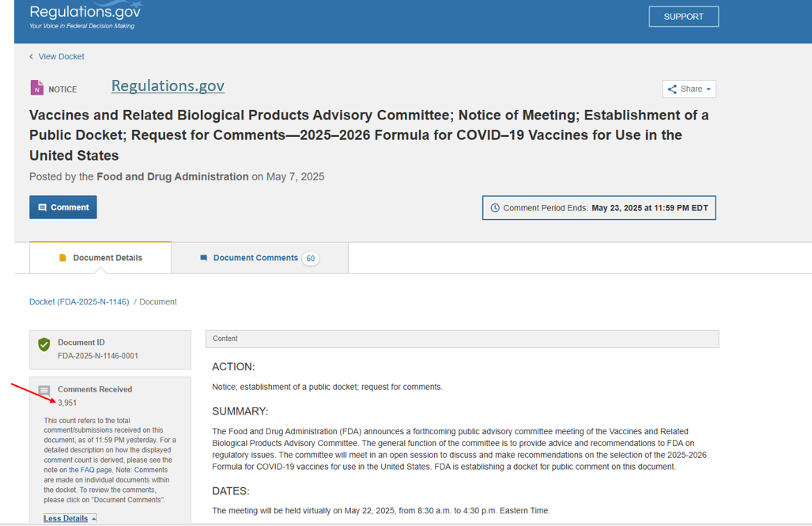Screen dimensions: 812x526
Task: Click the DATES: heading
Action: [x=230, y=491]
